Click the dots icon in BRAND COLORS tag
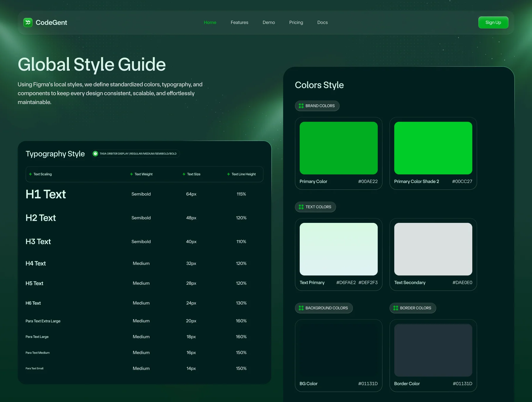Screen dimensions: 532x402 pyautogui.click(x=301, y=106)
